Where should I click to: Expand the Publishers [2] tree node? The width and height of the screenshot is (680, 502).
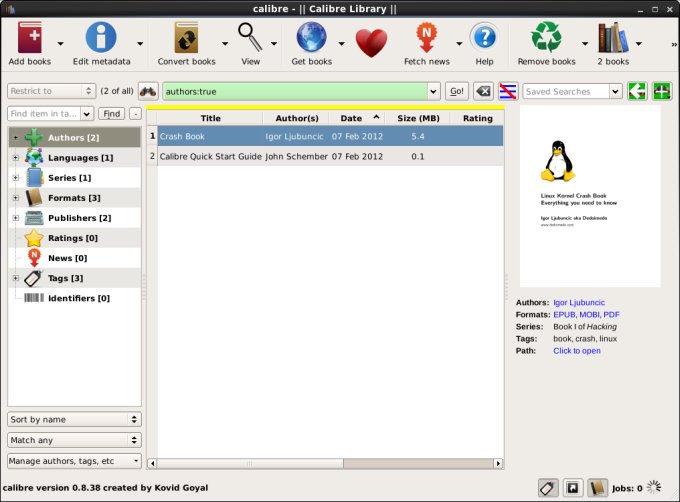pos(16,218)
